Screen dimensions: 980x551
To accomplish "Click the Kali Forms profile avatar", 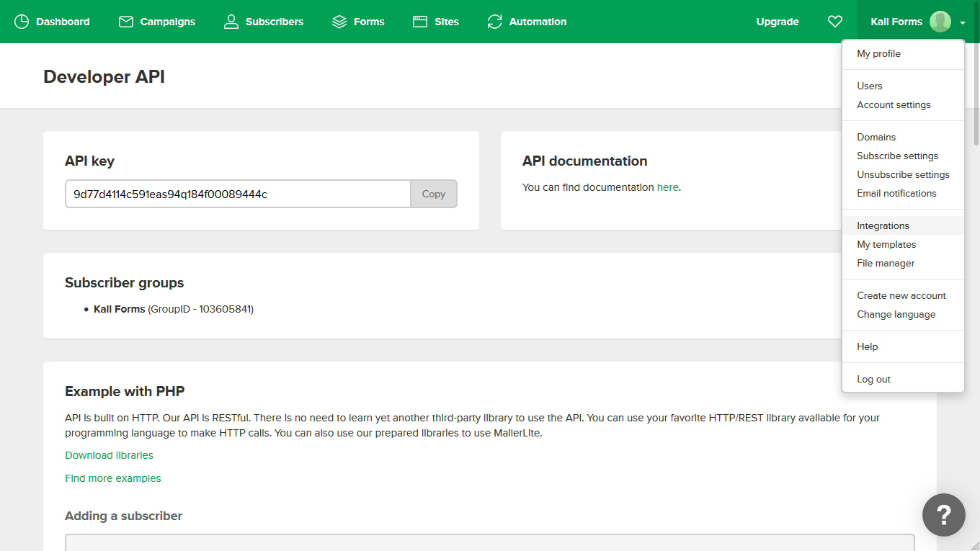I will point(940,22).
